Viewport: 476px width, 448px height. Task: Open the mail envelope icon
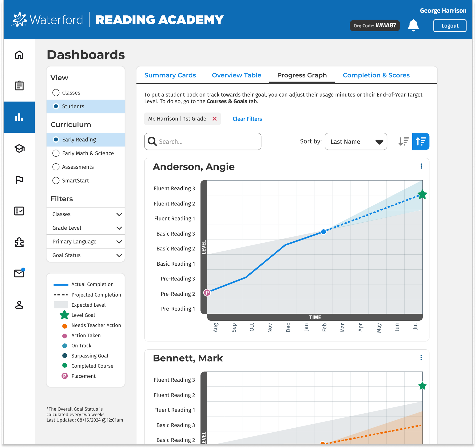point(19,273)
